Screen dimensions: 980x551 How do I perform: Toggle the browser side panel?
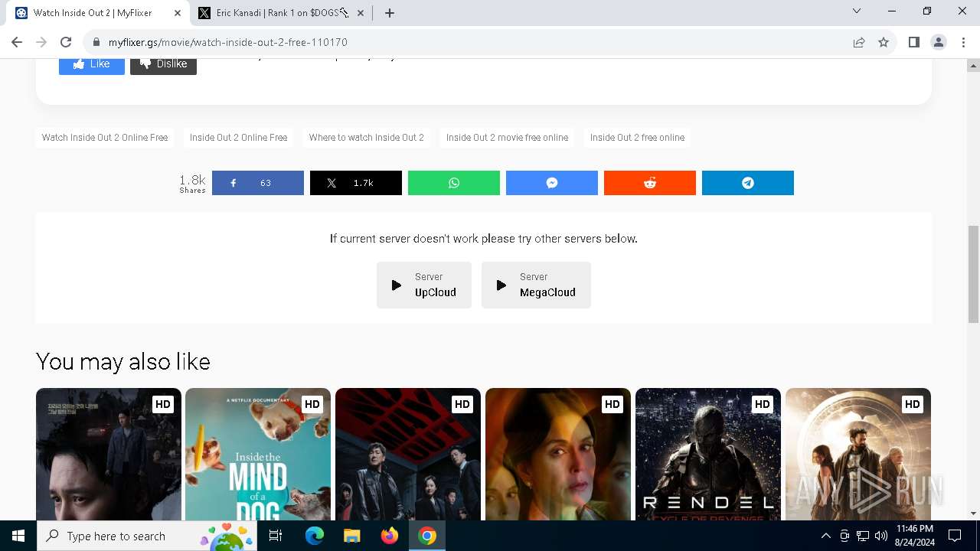914,42
